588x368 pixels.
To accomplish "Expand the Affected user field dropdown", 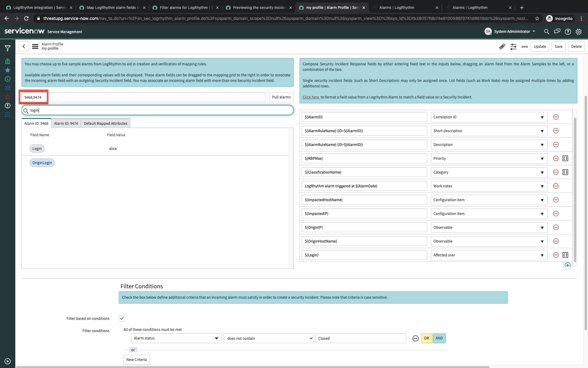I will pos(489,255).
